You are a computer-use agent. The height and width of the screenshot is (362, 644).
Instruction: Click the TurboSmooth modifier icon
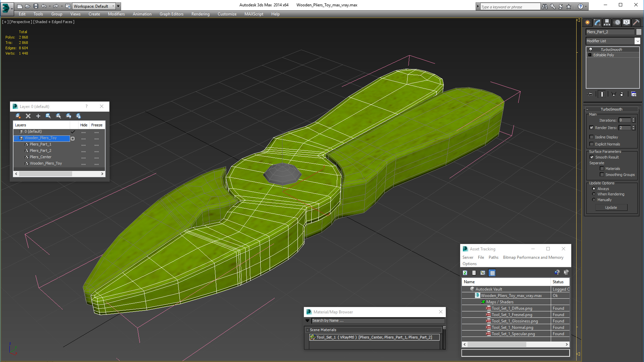tap(590, 49)
